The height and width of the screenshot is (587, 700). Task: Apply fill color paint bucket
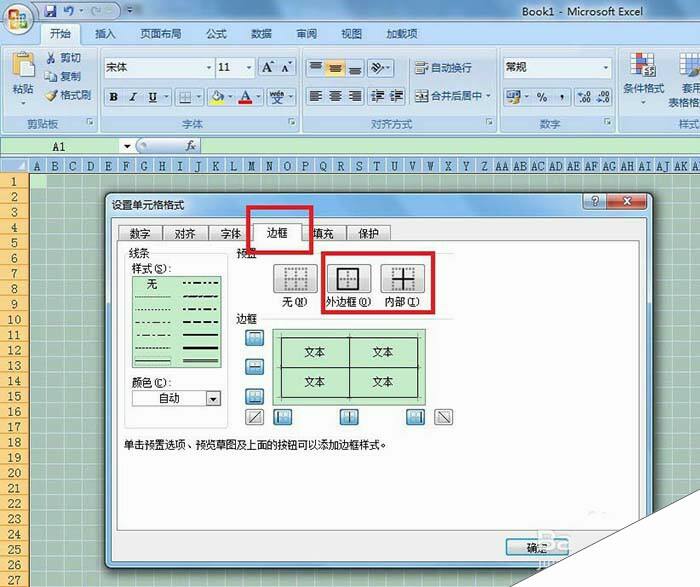217,97
